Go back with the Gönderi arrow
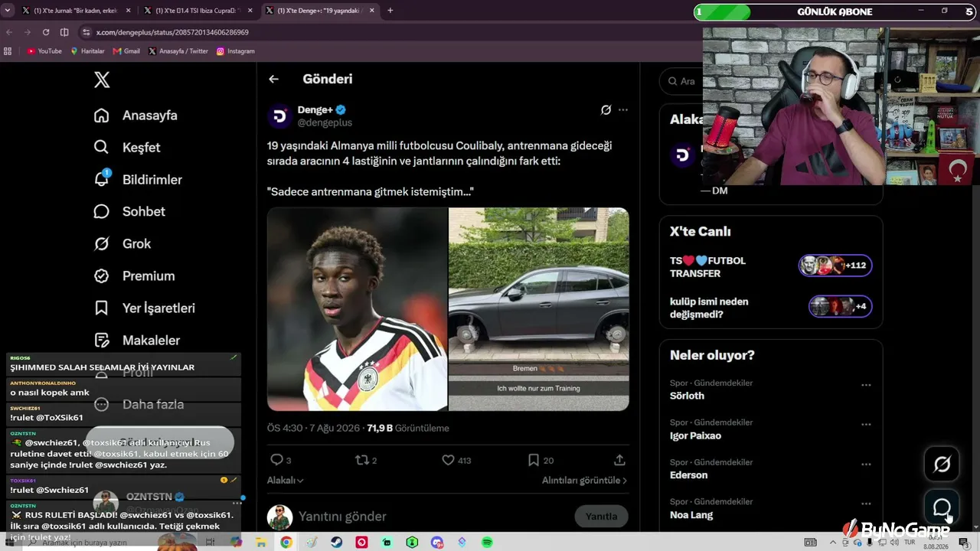 [x=273, y=79]
